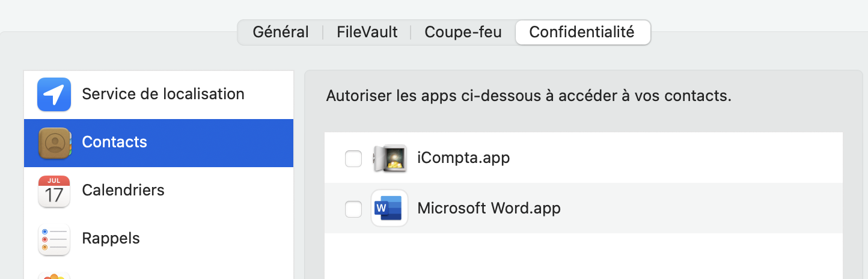Select the Confidentialité tab
The image size is (868, 279).
582,32
